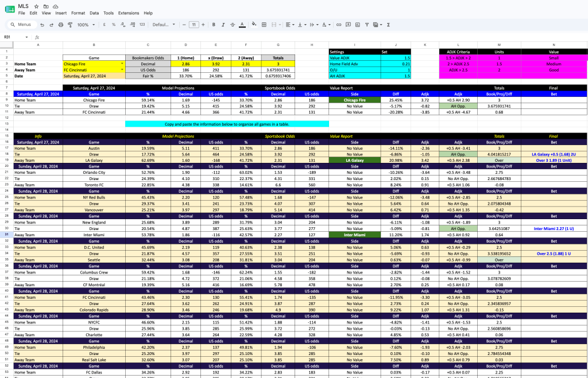
Task: Decrease decimal places
Action: tap(123, 25)
